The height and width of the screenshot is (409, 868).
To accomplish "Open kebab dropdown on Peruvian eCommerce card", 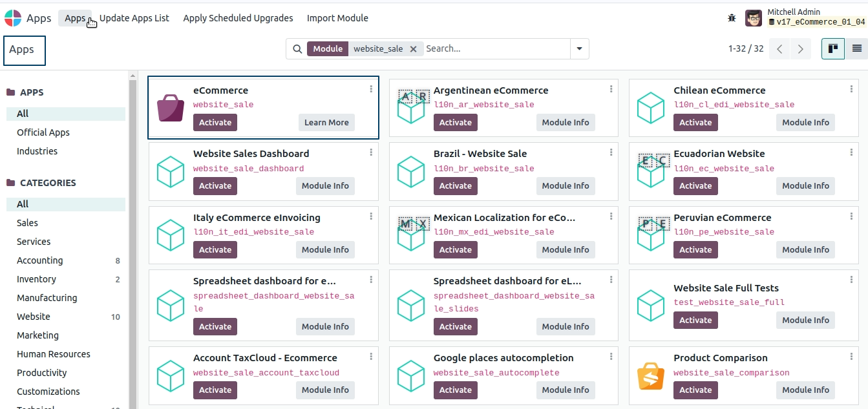I will pyautogui.click(x=851, y=216).
